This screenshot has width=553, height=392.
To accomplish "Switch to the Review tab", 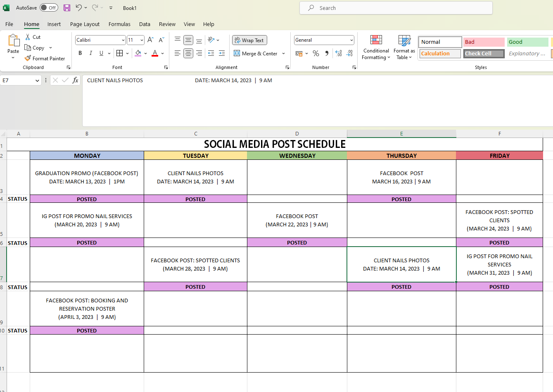I will pos(167,24).
